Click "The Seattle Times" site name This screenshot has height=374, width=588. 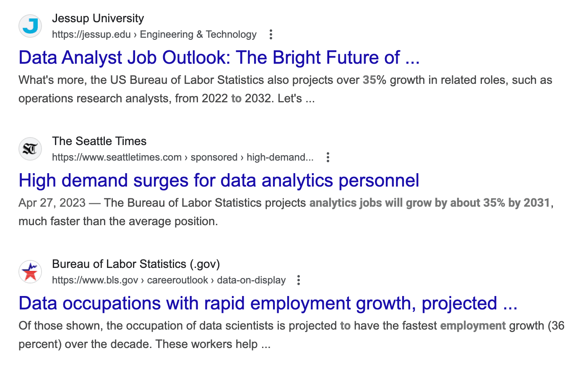pos(99,141)
